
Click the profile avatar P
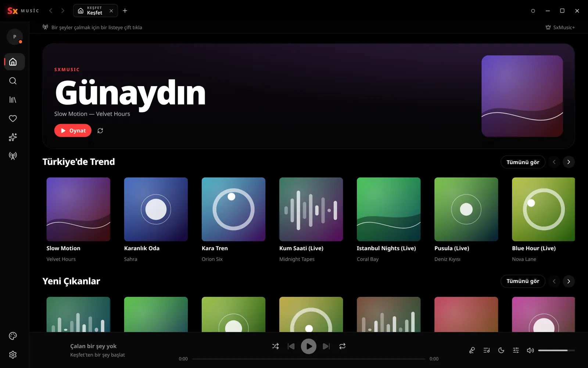point(15,37)
